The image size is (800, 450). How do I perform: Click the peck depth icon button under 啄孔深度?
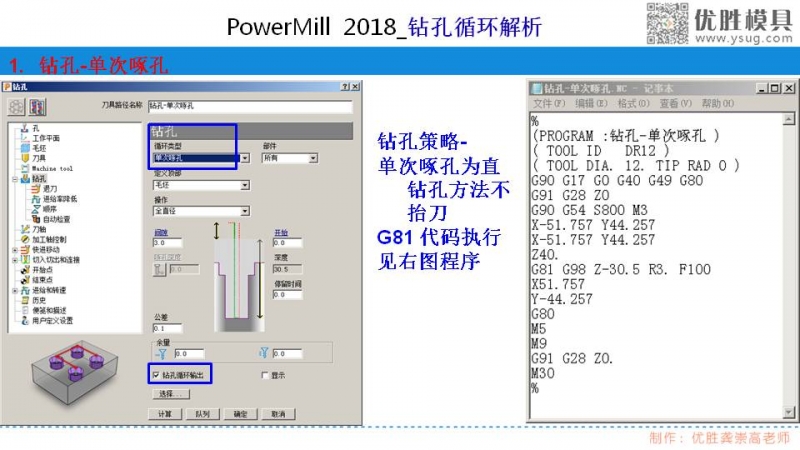160,269
